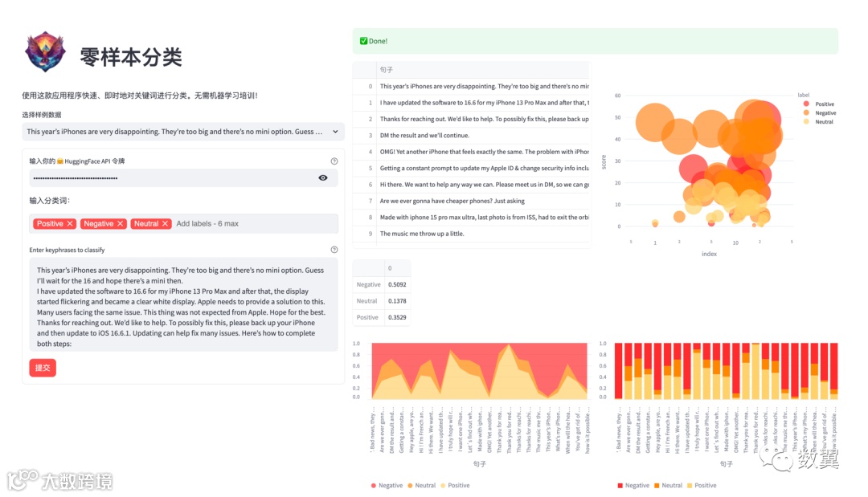
Task: Remove the Negative label tag
Action: pyautogui.click(x=120, y=224)
